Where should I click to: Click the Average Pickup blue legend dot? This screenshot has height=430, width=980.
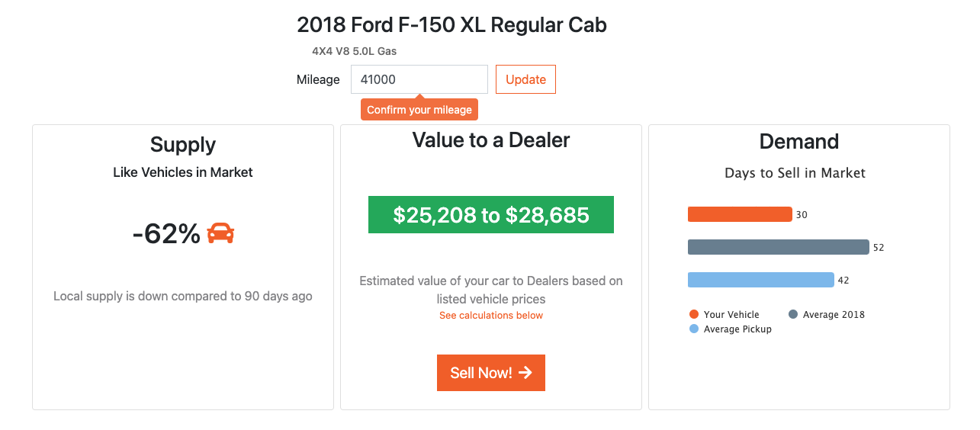coord(694,329)
